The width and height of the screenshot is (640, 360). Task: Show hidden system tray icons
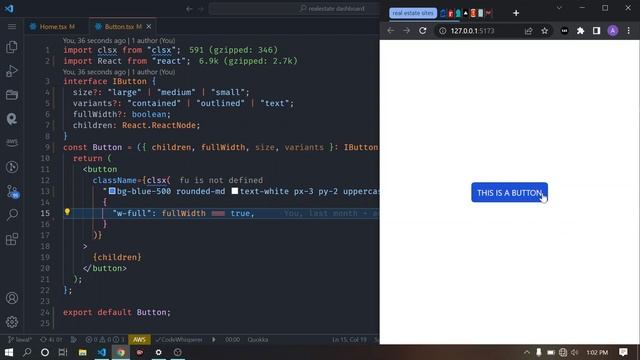click(527, 352)
